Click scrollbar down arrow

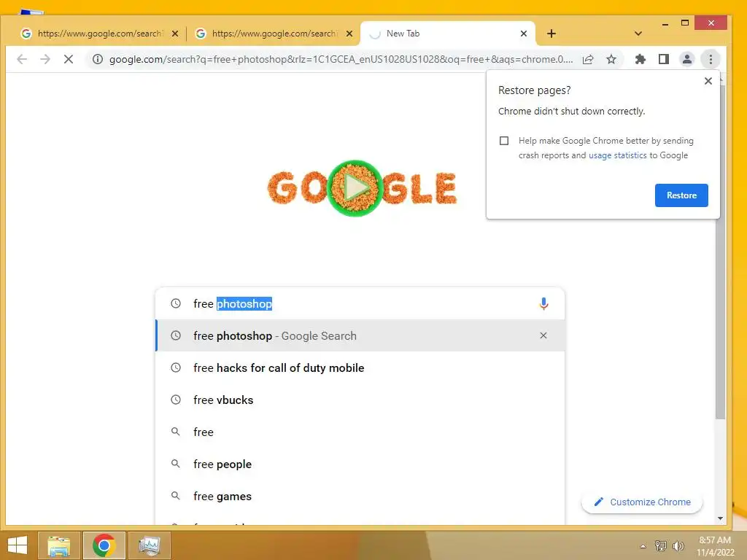click(720, 518)
